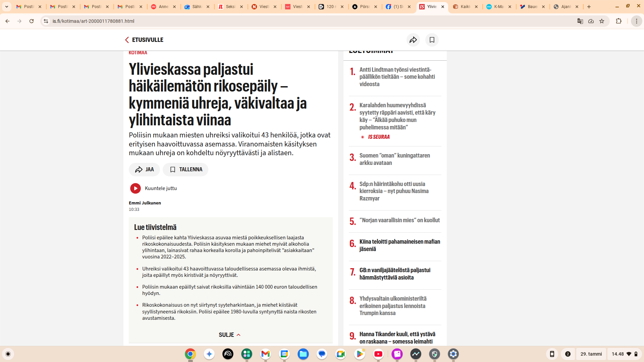This screenshot has width=644, height=362.
Task: Switch to the K-Ma browser tab
Action: tap(499, 7)
